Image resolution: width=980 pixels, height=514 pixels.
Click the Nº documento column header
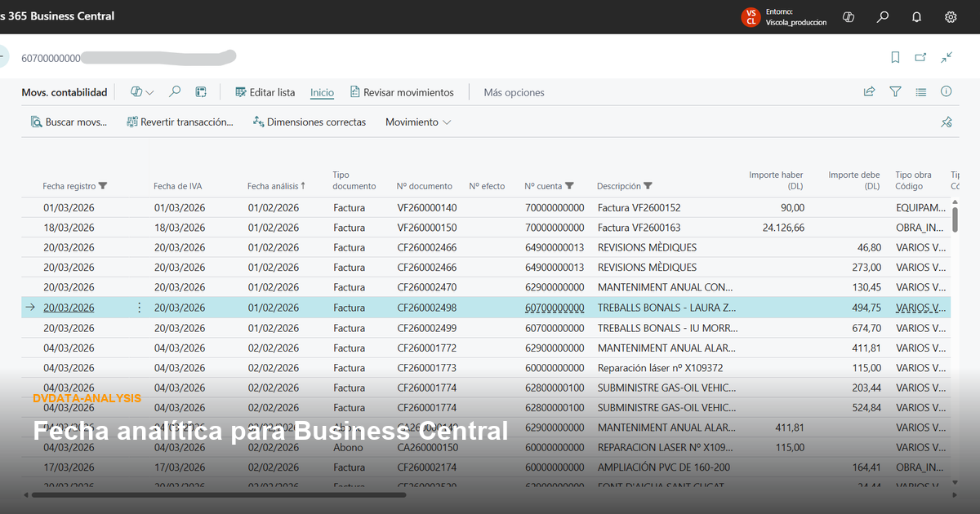(x=424, y=186)
